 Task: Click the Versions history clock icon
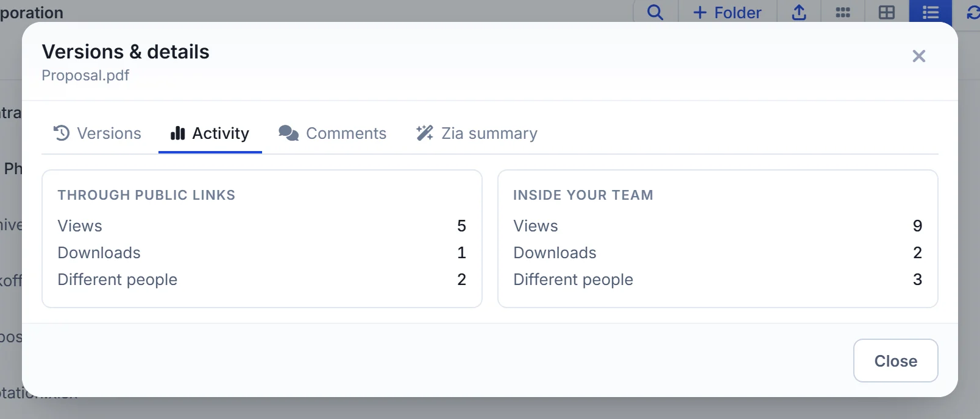pos(62,133)
